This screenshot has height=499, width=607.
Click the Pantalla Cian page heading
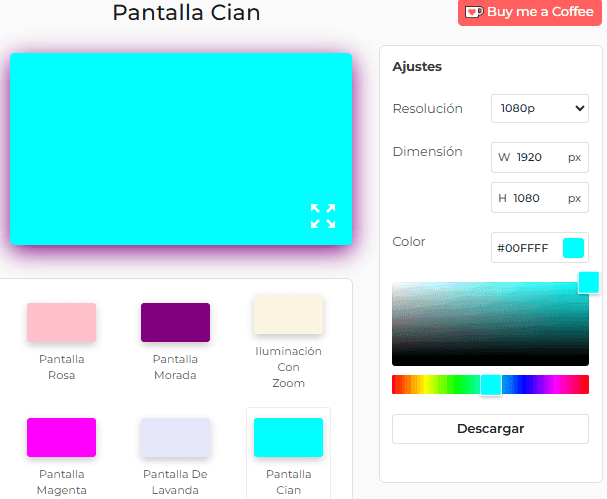pyautogui.click(x=186, y=12)
